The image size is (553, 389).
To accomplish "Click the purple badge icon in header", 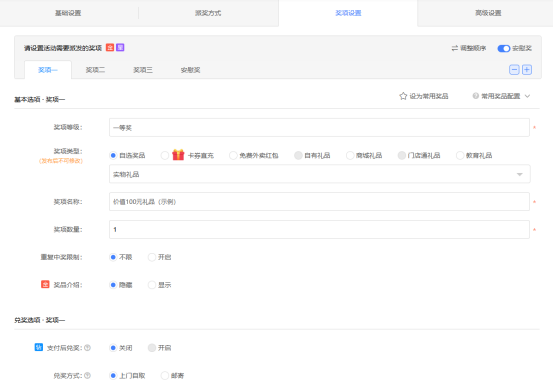I will (x=120, y=48).
